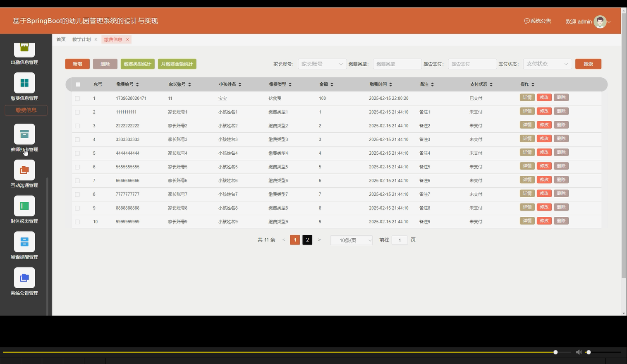Open the 家长账号 filter dropdown
Image resolution: width=627 pixels, height=364 pixels.
[322, 64]
